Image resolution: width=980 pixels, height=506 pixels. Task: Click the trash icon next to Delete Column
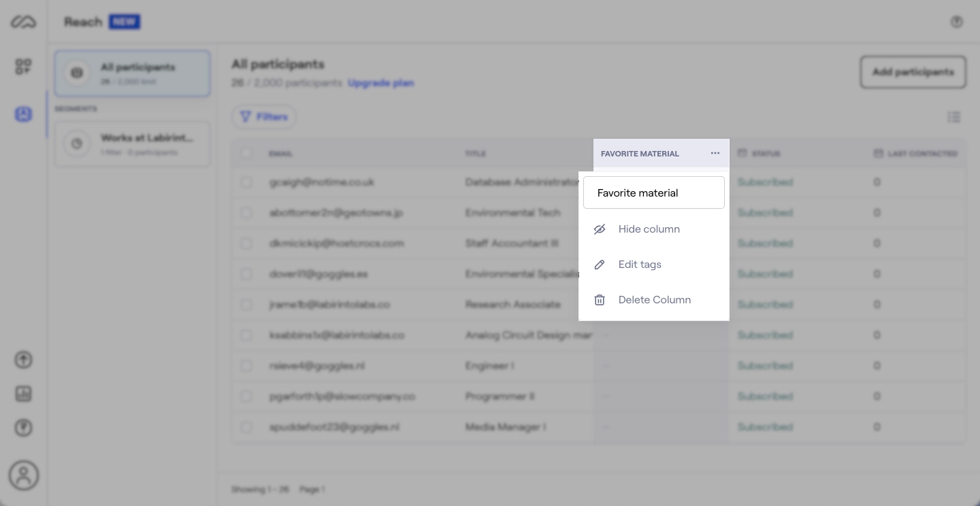600,300
